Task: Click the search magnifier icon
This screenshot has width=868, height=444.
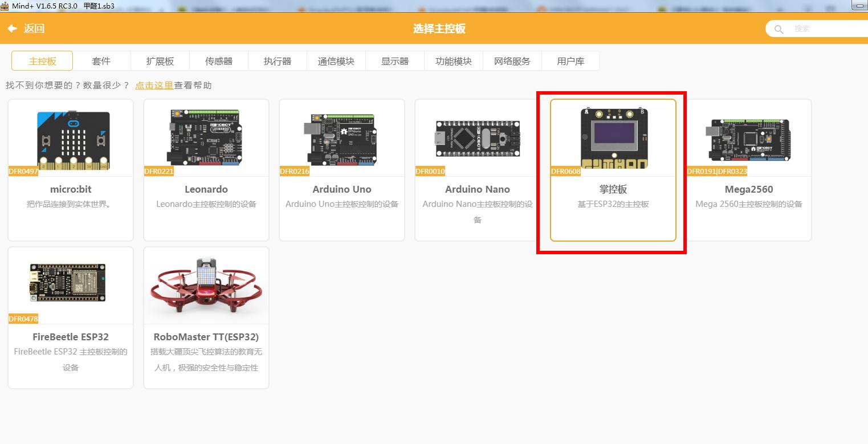Action: (x=779, y=29)
